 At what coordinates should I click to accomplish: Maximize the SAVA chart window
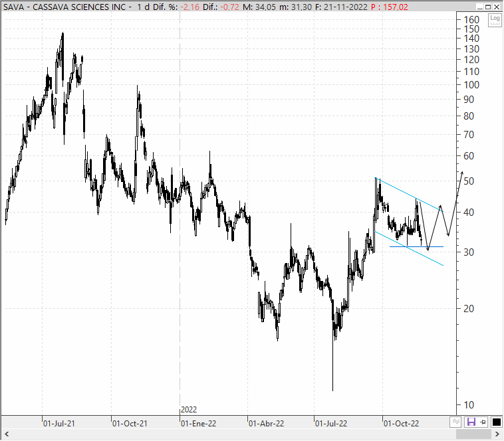pyautogui.click(x=488, y=7)
